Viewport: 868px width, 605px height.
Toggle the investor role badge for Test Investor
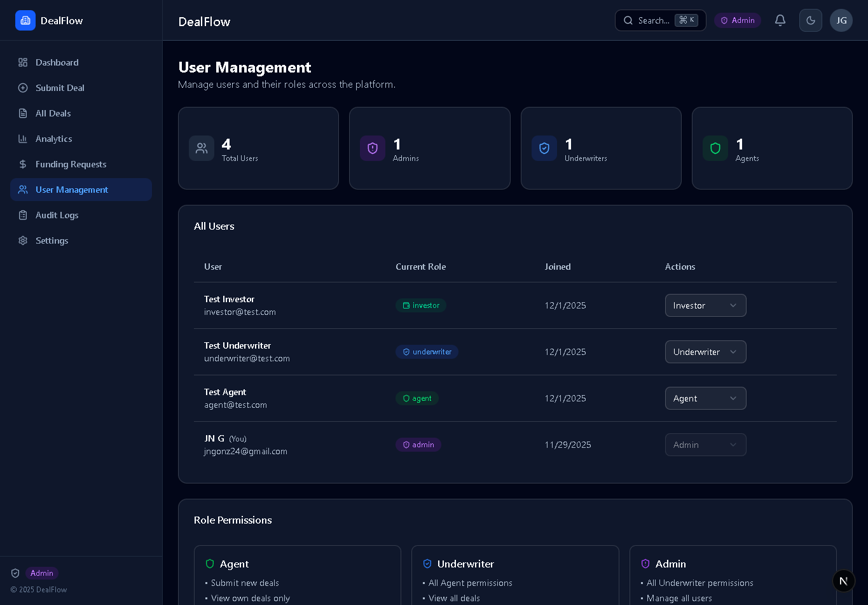tap(421, 305)
